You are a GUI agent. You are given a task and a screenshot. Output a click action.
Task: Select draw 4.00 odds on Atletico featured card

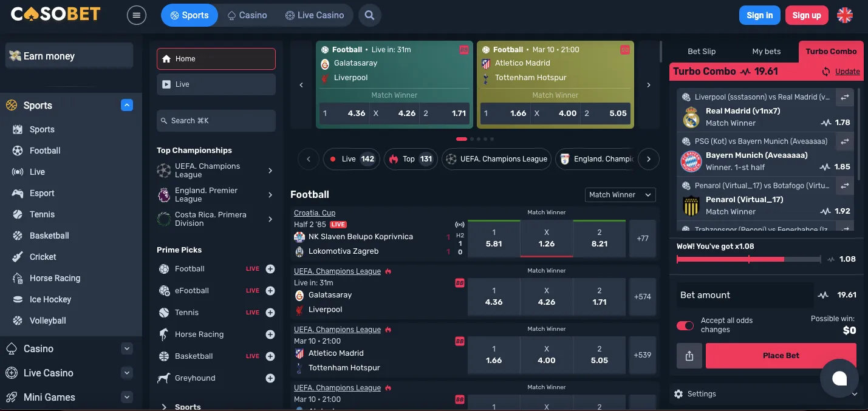click(x=555, y=114)
